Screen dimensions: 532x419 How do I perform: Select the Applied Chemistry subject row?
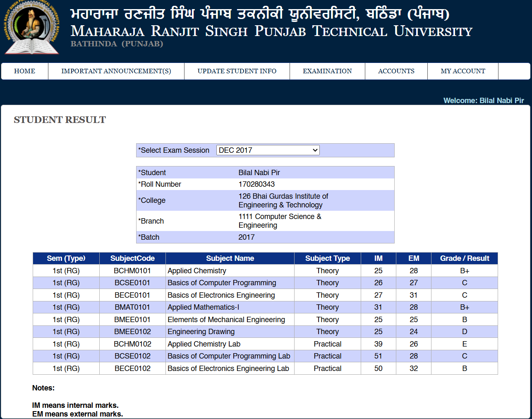197,271
